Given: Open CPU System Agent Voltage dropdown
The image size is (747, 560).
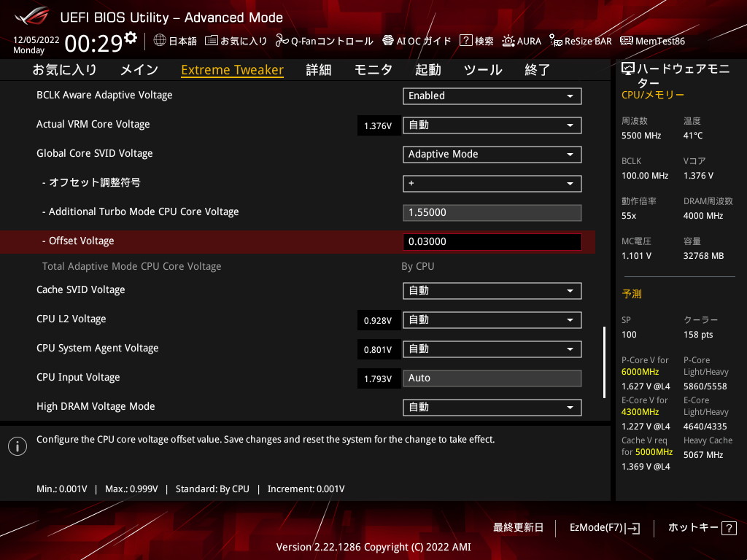Looking at the screenshot, I should (x=492, y=349).
